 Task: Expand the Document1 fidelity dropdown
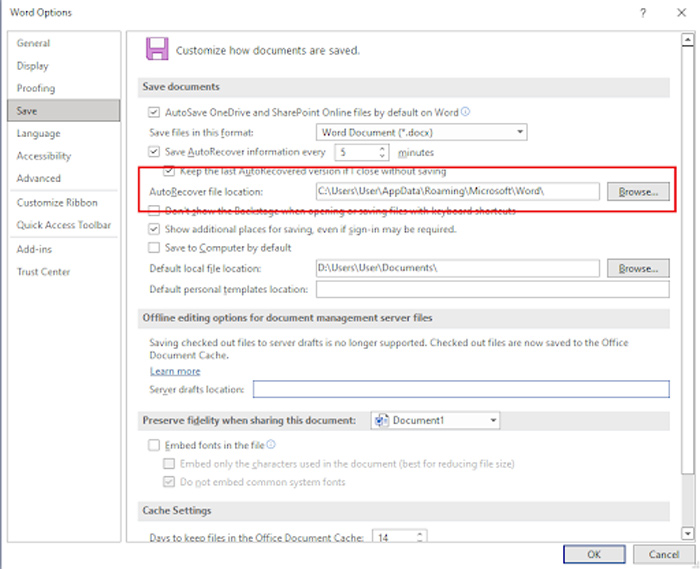click(493, 421)
